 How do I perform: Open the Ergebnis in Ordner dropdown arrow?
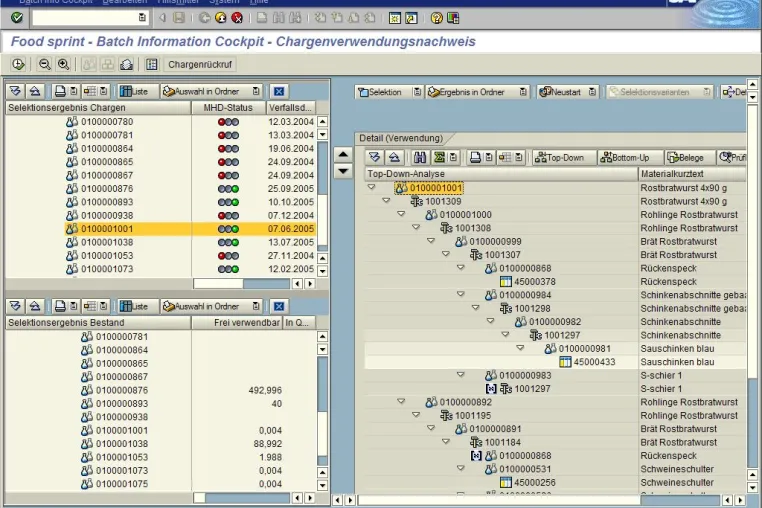click(x=523, y=92)
